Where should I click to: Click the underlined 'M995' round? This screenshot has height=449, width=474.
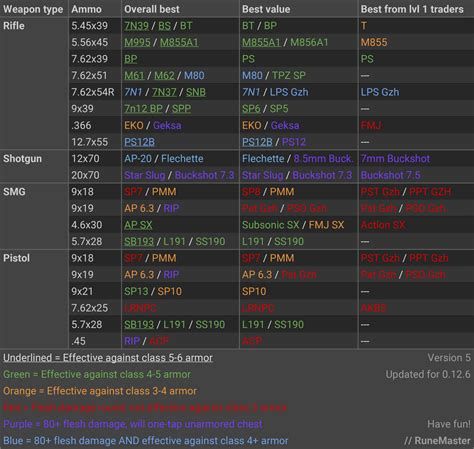pos(137,42)
